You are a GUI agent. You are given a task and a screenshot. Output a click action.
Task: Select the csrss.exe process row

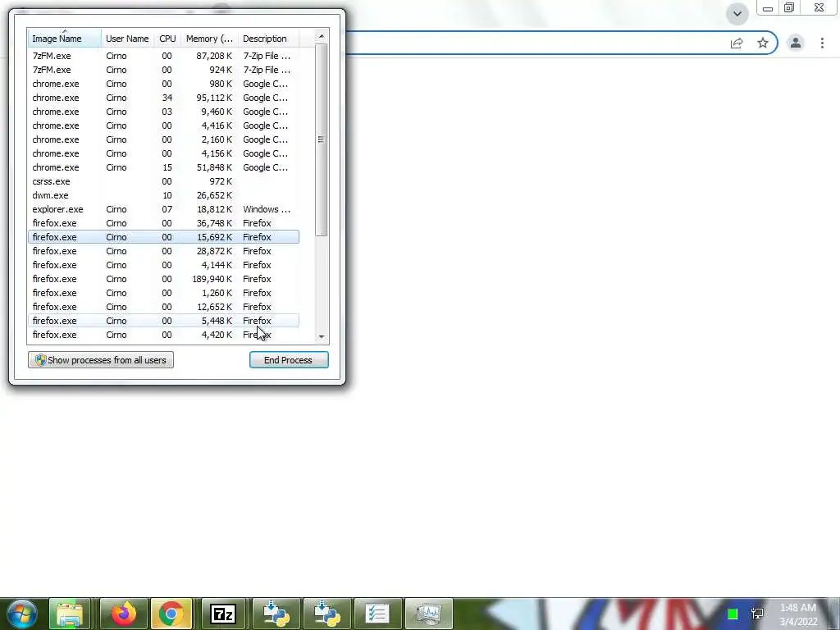[163, 181]
